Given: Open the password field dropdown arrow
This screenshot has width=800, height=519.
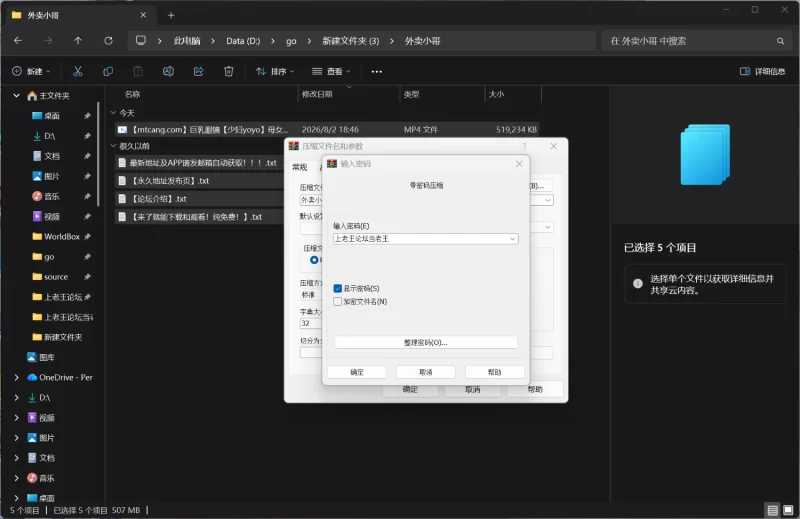Looking at the screenshot, I should (x=512, y=239).
